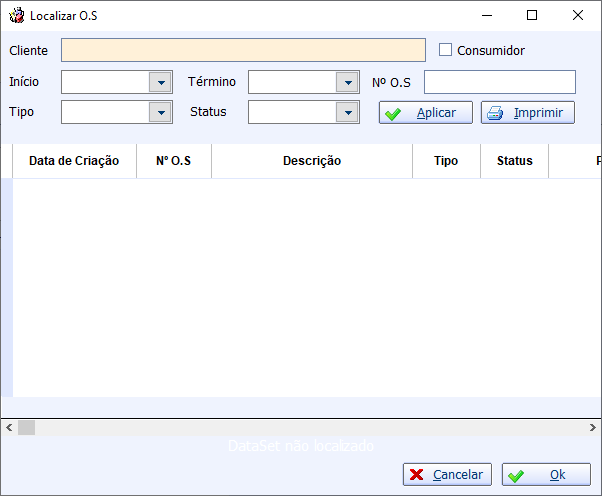Select the Descrição column header
The width and height of the screenshot is (602, 496).
click(x=312, y=161)
